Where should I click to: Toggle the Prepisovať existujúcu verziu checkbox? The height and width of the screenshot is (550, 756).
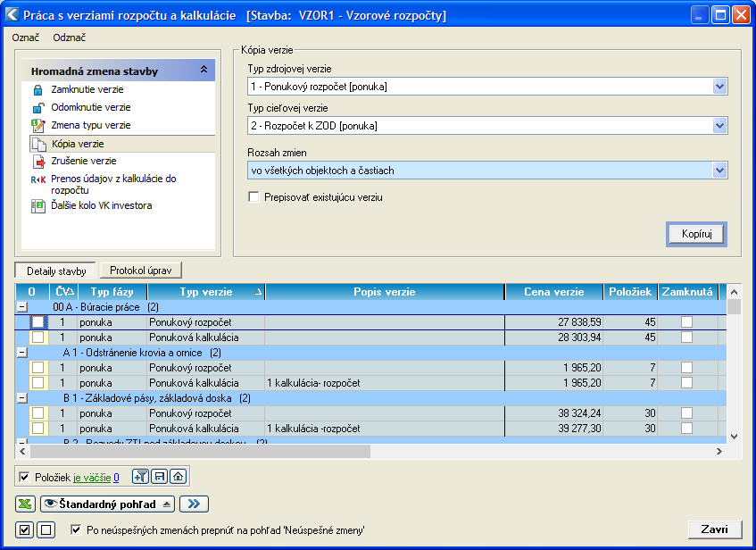[253, 196]
